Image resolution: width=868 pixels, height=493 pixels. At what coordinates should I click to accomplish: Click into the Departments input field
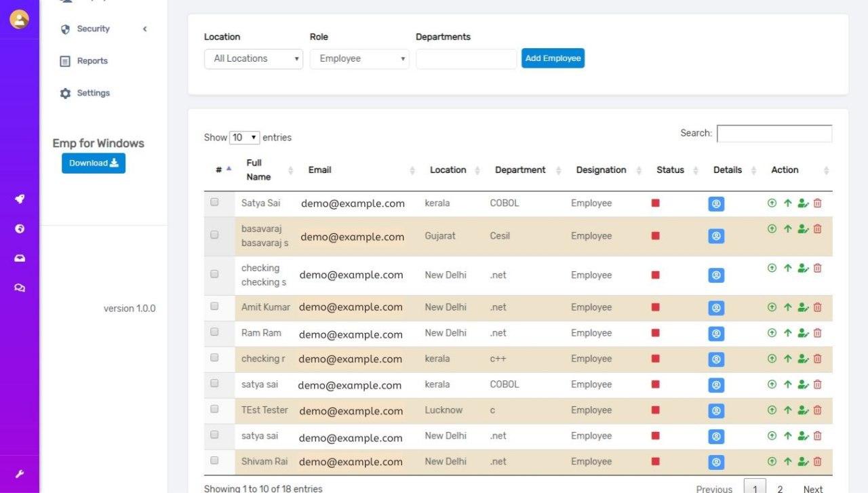click(x=467, y=59)
